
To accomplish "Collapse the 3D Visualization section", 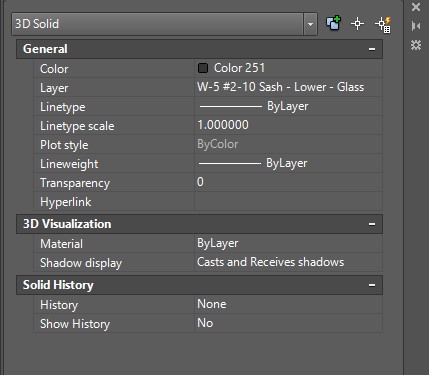I will tap(372, 224).
